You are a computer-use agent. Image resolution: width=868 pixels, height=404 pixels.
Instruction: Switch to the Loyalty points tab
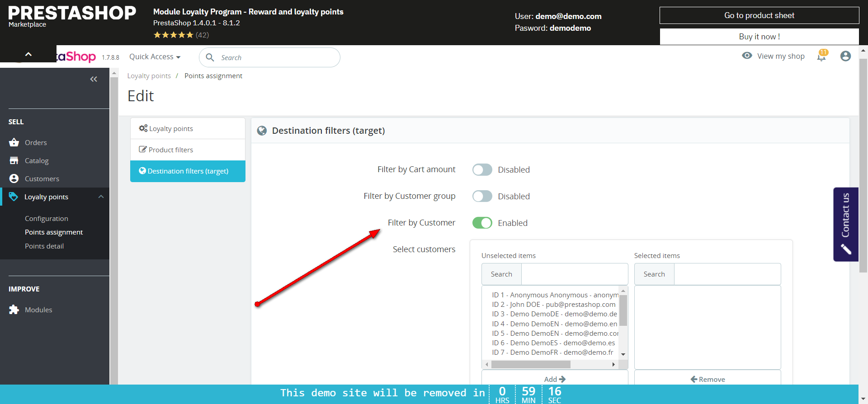pos(188,128)
